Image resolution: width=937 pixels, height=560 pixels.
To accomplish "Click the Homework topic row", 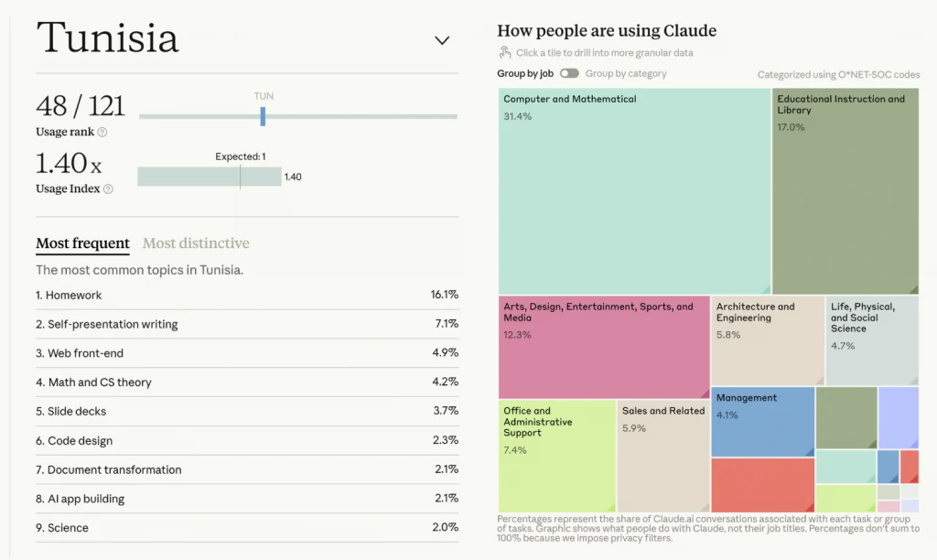I will coord(247,295).
